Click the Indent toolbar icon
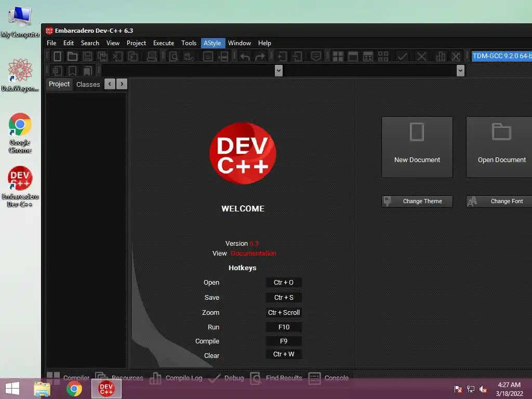532x399 pixels. point(282,56)
